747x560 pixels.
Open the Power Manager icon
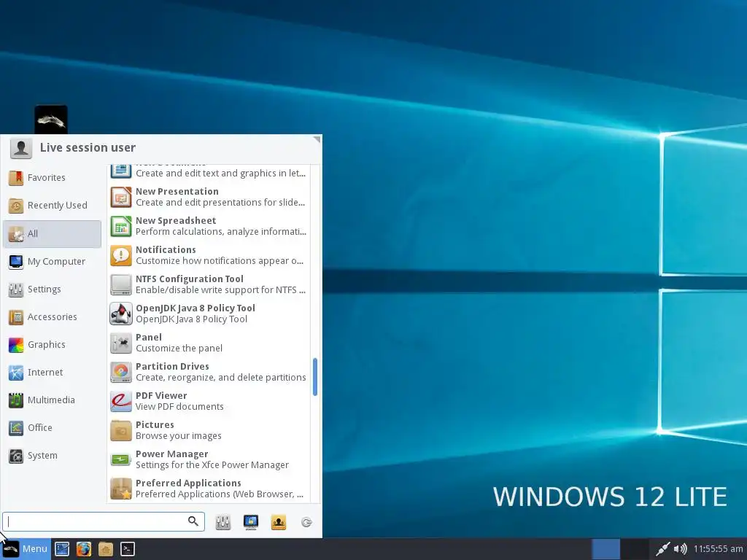coord(121,459)
